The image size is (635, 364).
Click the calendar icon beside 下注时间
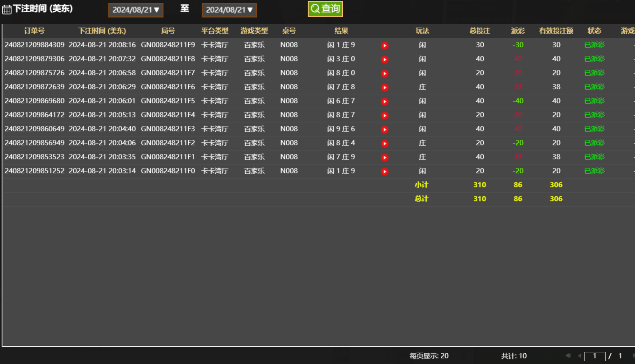[x=7, y=10]
